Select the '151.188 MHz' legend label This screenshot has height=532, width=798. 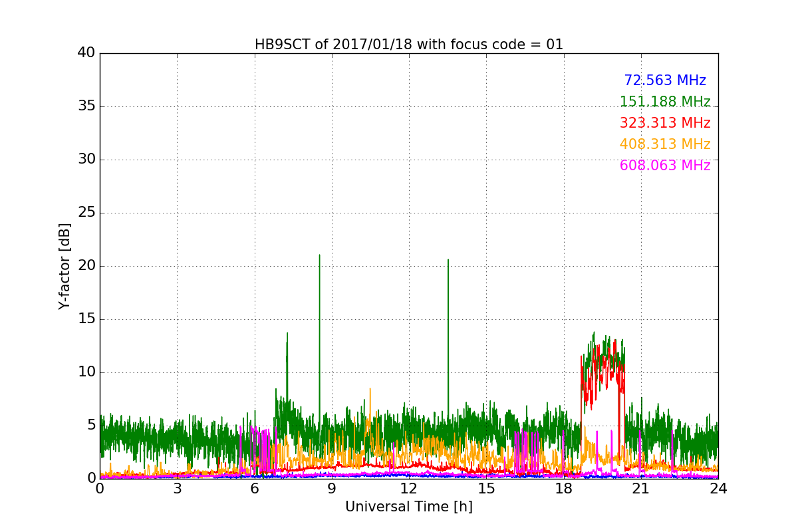tap(665, 102)
